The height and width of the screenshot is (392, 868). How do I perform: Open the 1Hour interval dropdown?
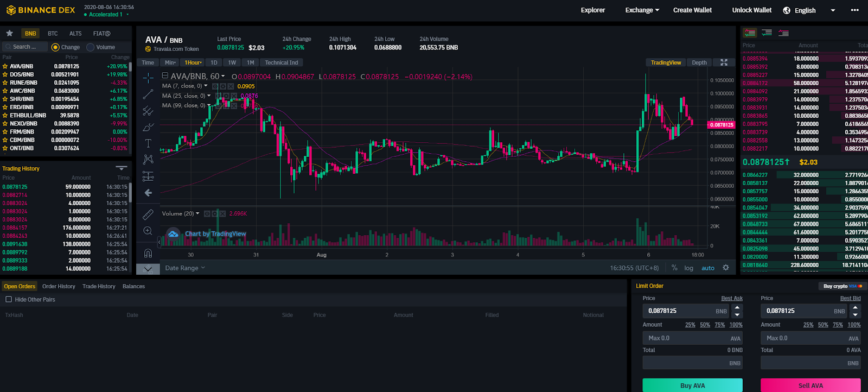tap(193, 62)
